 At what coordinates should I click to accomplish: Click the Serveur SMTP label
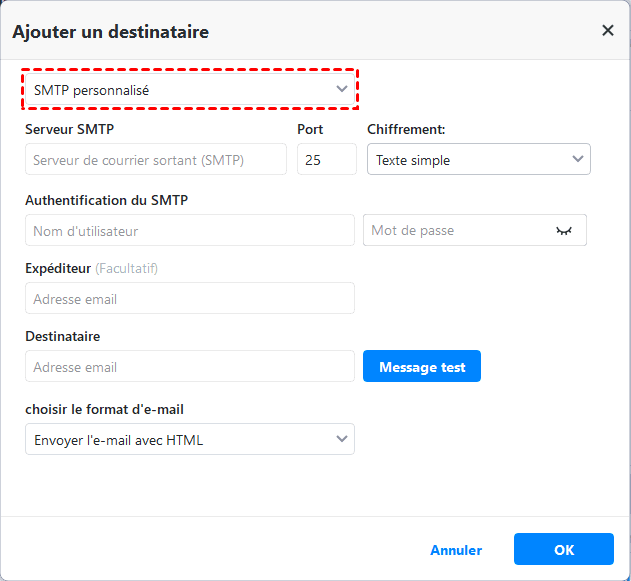pyautogui.click(x=75, y=129)
